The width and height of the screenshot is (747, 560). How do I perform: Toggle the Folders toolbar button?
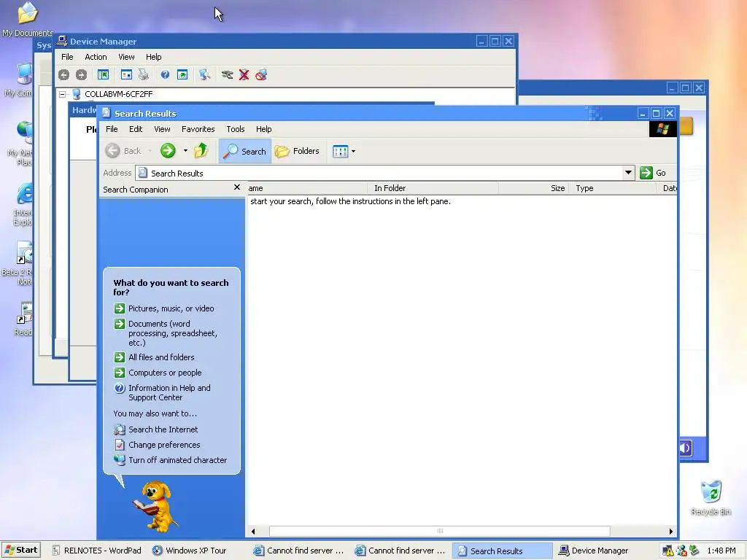point(298,151)
